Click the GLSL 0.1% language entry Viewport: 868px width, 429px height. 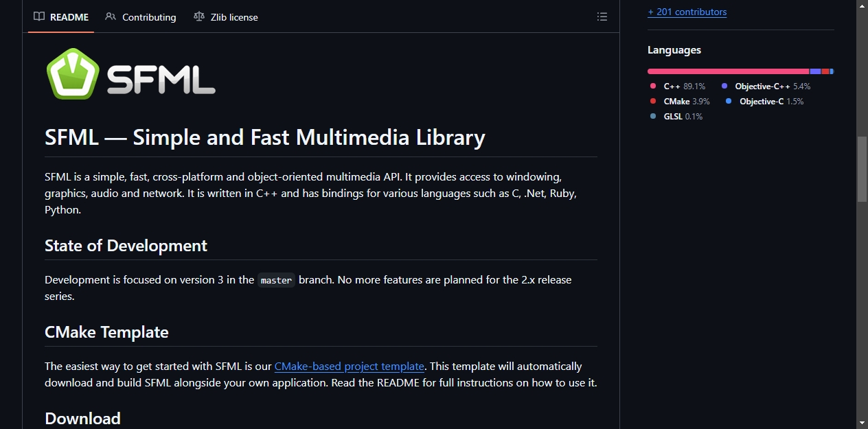[x=676, y=117]
